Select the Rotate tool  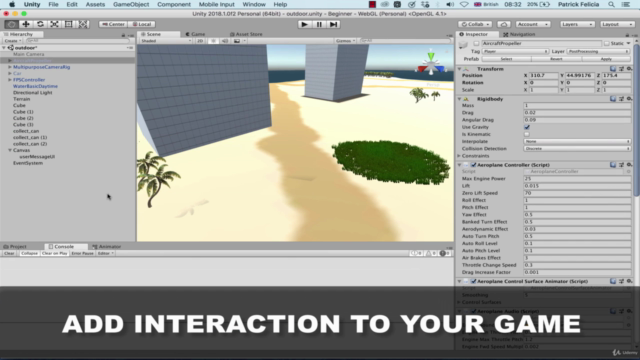coord(40,24)
